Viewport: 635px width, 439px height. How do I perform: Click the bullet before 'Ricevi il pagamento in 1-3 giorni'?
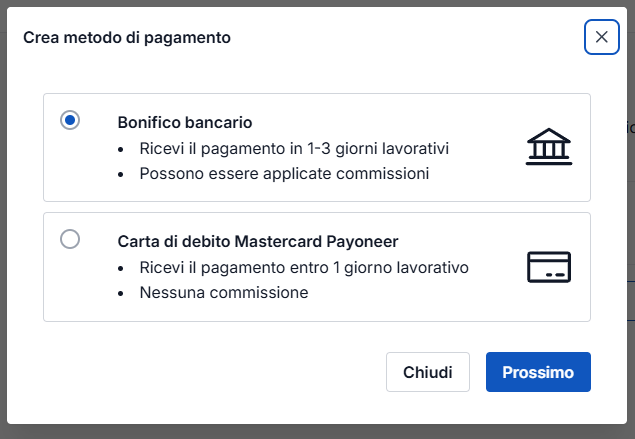pyautogui.click(x=121, y=149)
